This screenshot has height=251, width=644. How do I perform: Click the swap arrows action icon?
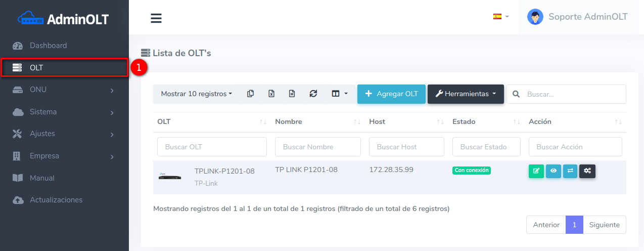click(x=570, y=171)
